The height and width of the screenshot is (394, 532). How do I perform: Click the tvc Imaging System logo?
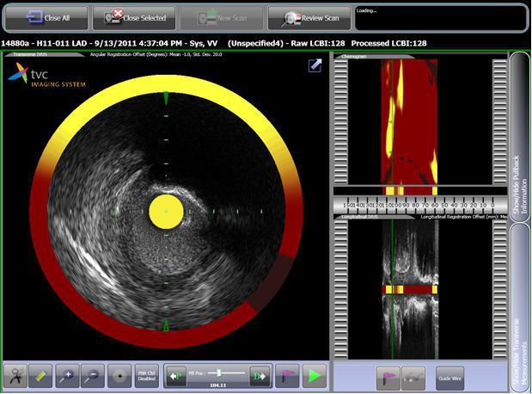(47, 75)
